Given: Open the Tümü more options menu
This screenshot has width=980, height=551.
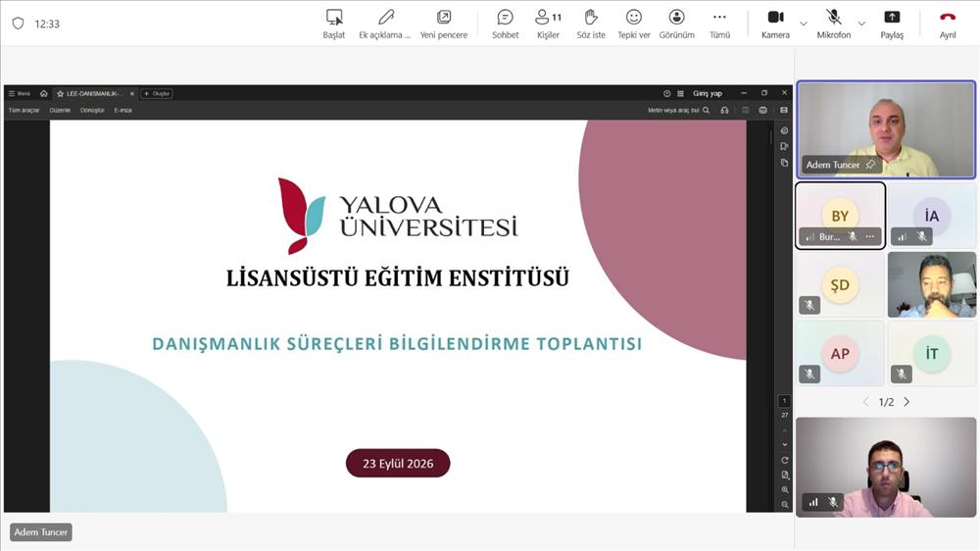Looking at the screenshot, I should (719, 24).
